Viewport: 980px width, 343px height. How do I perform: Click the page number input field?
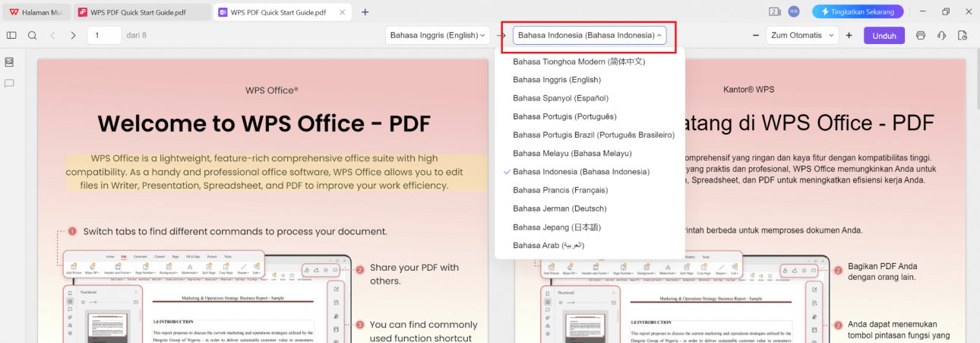tap(104, 35)
